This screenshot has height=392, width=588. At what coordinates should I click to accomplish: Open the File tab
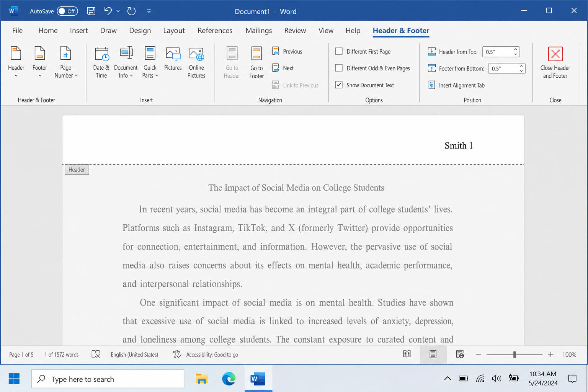[18, 31]
